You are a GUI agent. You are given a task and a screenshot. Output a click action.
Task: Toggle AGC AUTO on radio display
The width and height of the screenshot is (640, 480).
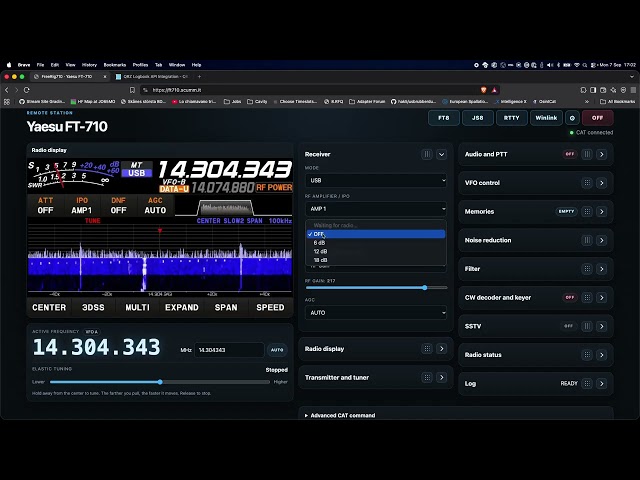[155, 205]
